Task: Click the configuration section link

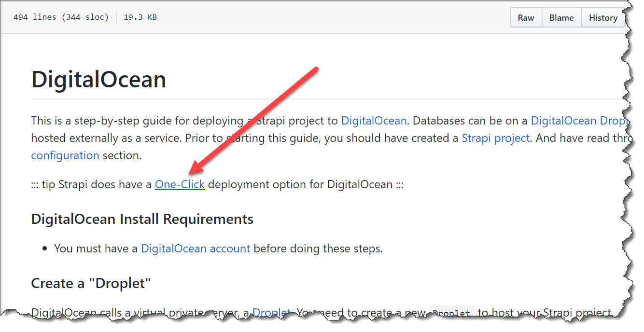Action: [65, 155]
